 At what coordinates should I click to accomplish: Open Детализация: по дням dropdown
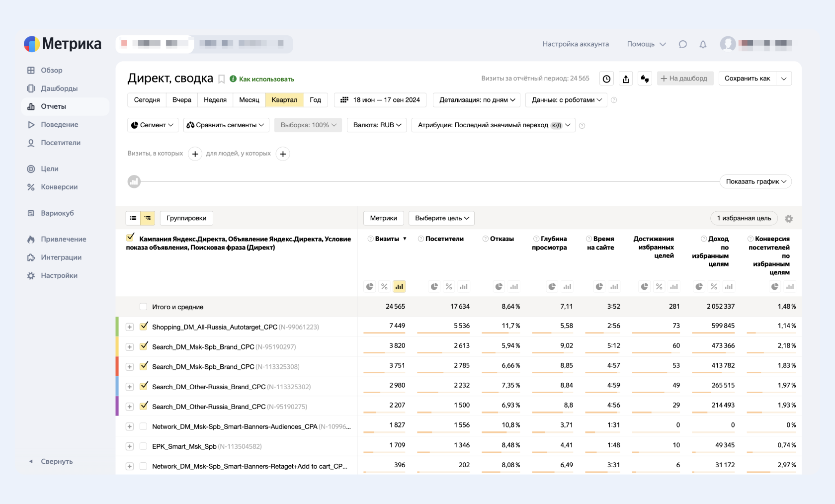point(477,100)
